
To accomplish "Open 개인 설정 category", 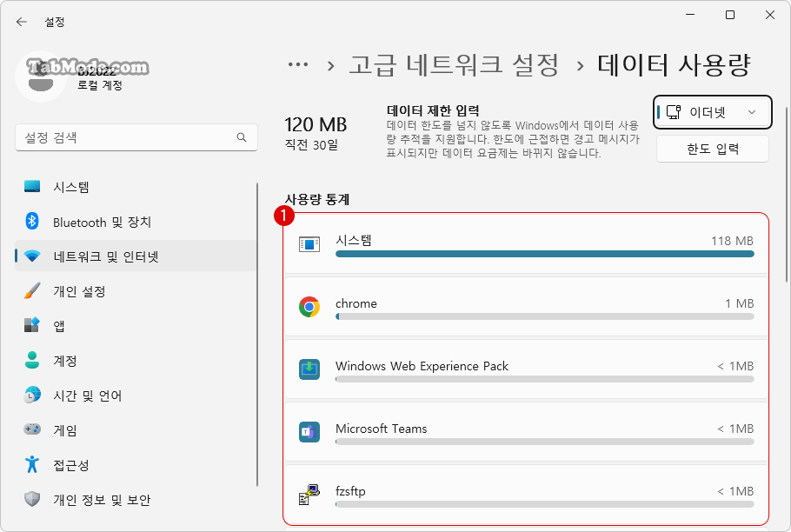I will pyautogui.click(x=136, y=291).
